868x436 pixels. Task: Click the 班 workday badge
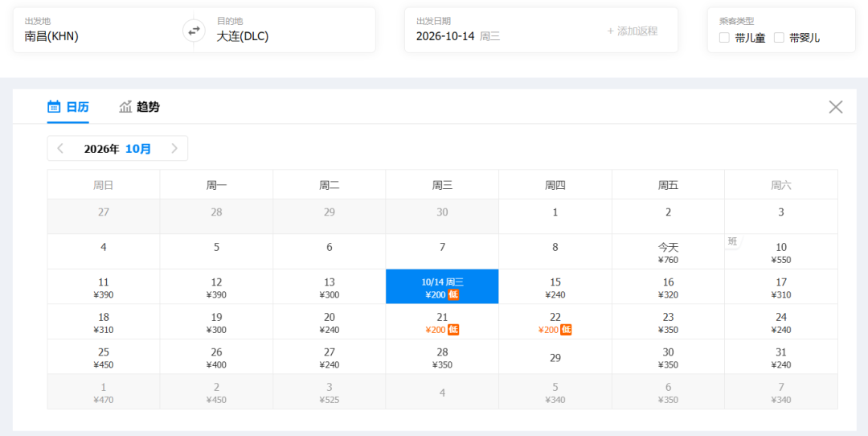coord(732,241)
